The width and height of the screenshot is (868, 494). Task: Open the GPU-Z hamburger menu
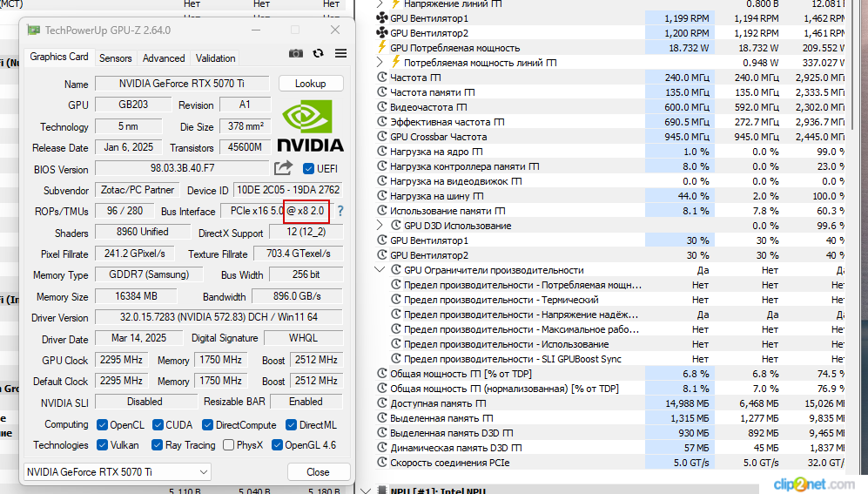pos(341,53)
